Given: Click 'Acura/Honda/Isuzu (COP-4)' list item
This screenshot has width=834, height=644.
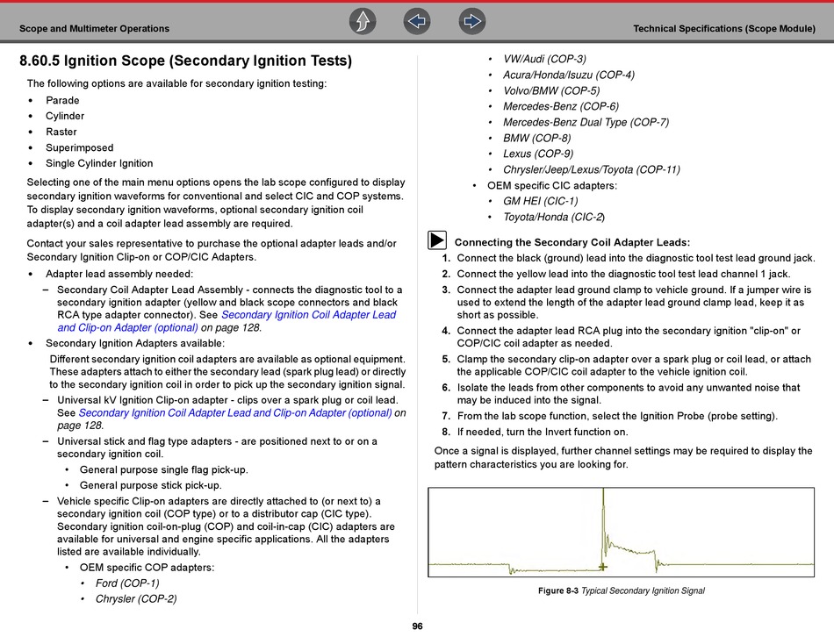Looking at the screenshot, I should click(569, 75).
